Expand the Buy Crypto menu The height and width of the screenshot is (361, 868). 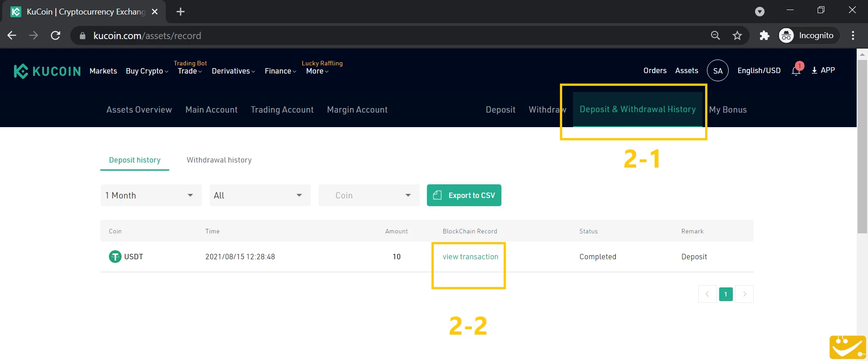(147, 71)
